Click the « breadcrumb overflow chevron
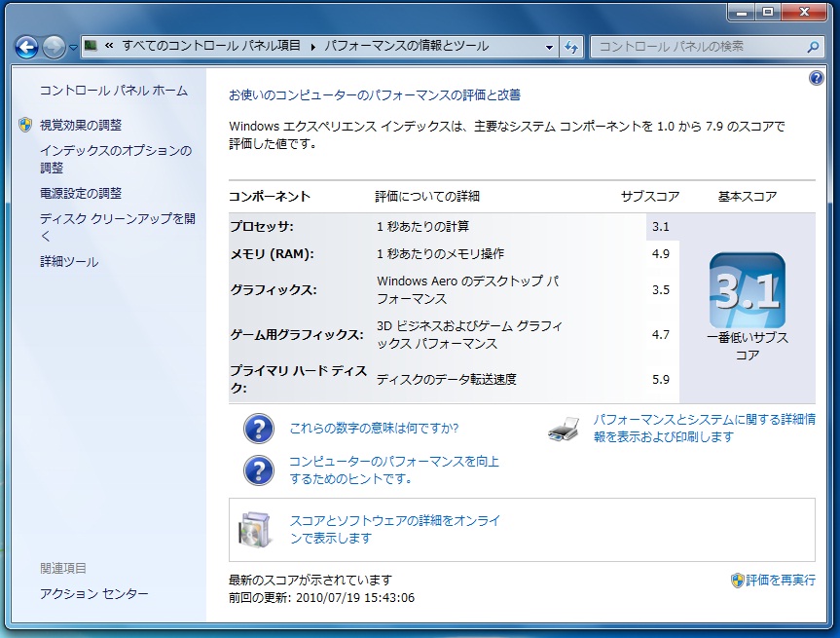840x638 pixels. pos(109,46)
